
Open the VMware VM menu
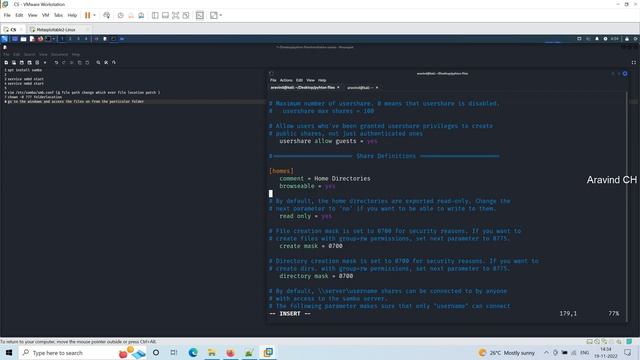(45, 16)
